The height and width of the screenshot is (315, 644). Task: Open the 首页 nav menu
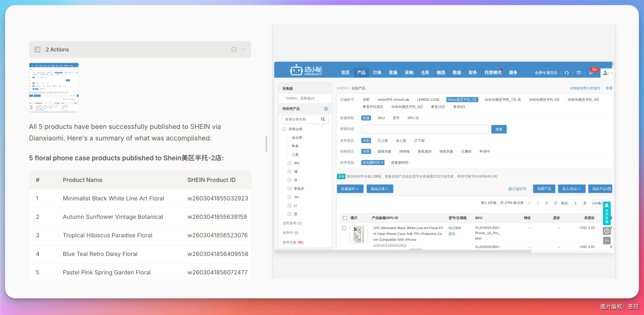click(345, 73)
